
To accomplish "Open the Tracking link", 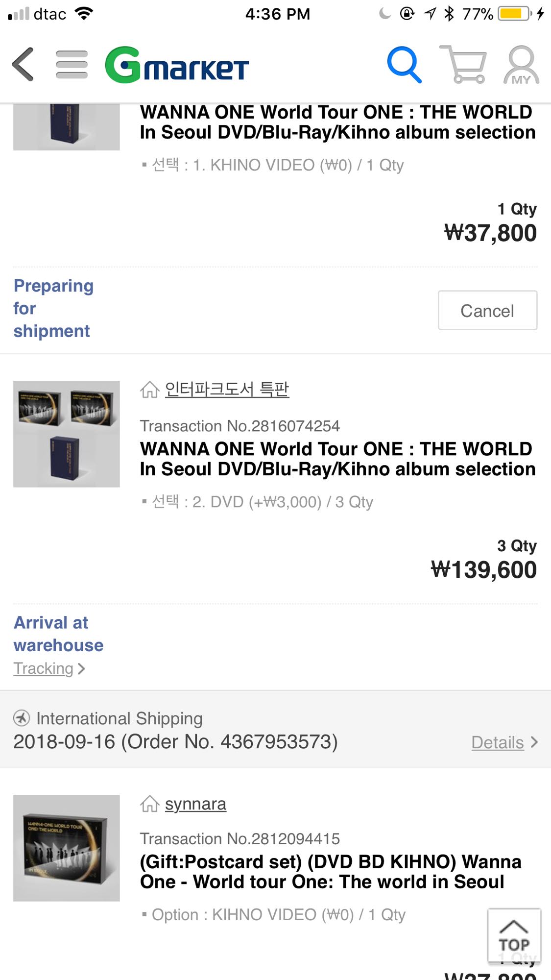I will [44, 668].
